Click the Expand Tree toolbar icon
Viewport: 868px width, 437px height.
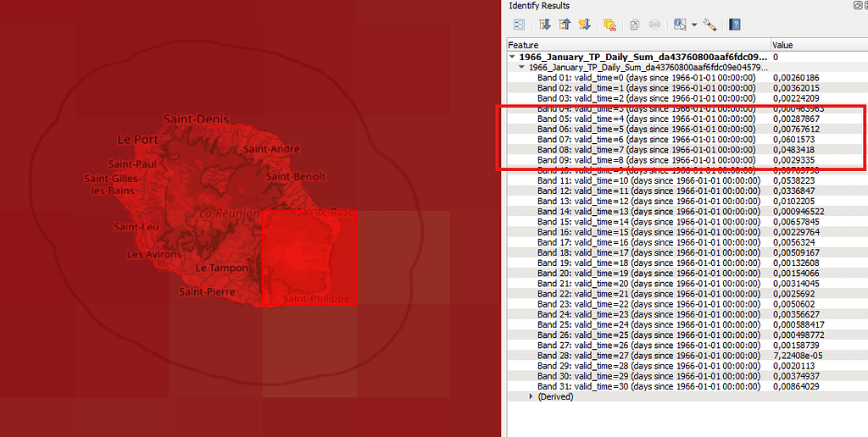tap(545, 25)
